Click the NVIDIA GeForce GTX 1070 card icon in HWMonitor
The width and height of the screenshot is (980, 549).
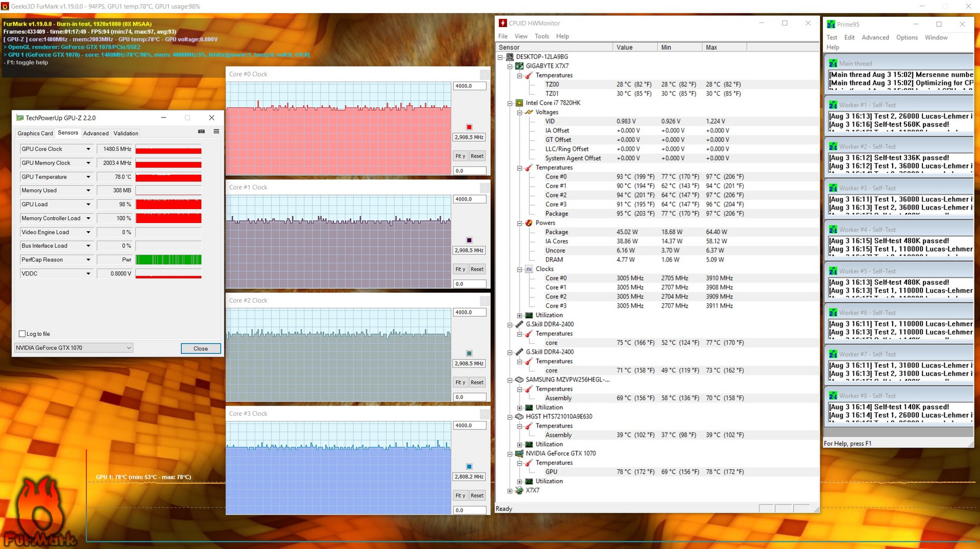(519, 454)
